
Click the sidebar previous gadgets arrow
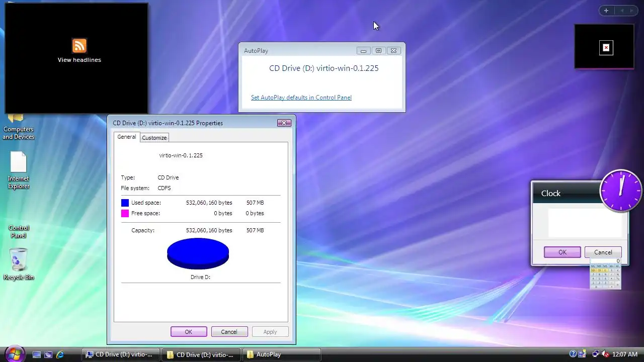point(622,11)
